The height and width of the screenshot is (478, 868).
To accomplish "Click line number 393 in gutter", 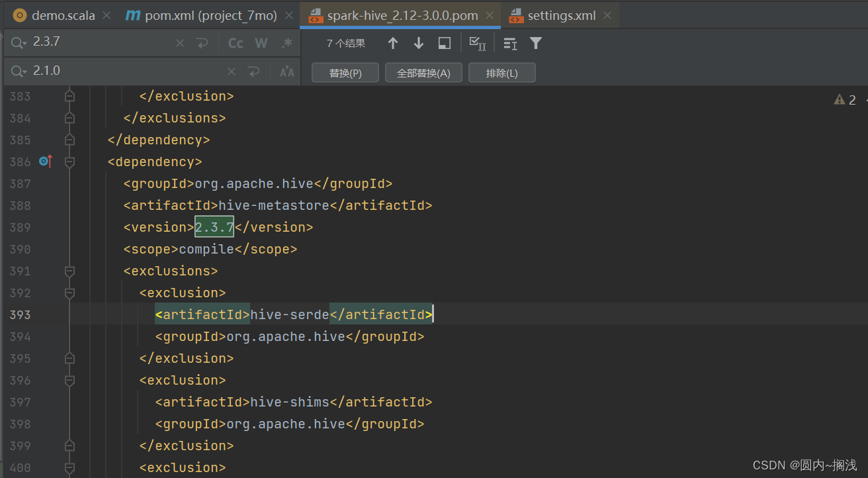I will pos(21,314).
